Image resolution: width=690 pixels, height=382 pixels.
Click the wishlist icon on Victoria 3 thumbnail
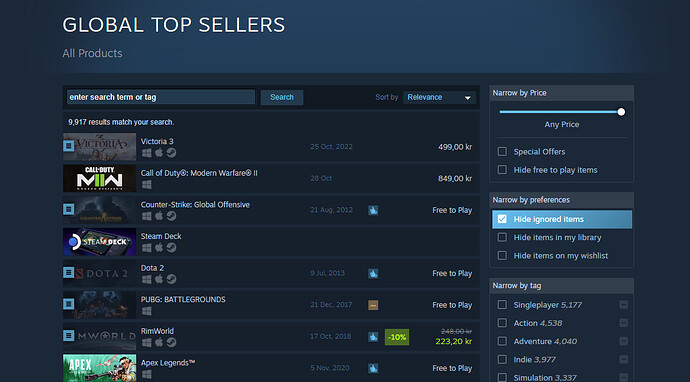69,145
